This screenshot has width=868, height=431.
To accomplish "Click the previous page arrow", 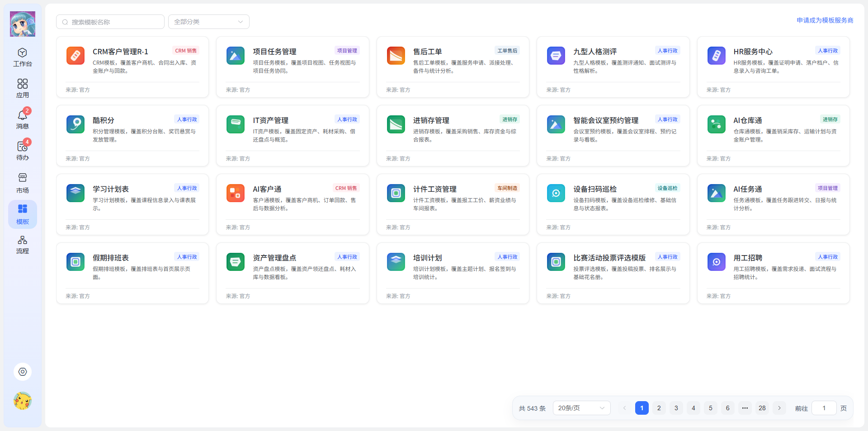I will 625,408.
